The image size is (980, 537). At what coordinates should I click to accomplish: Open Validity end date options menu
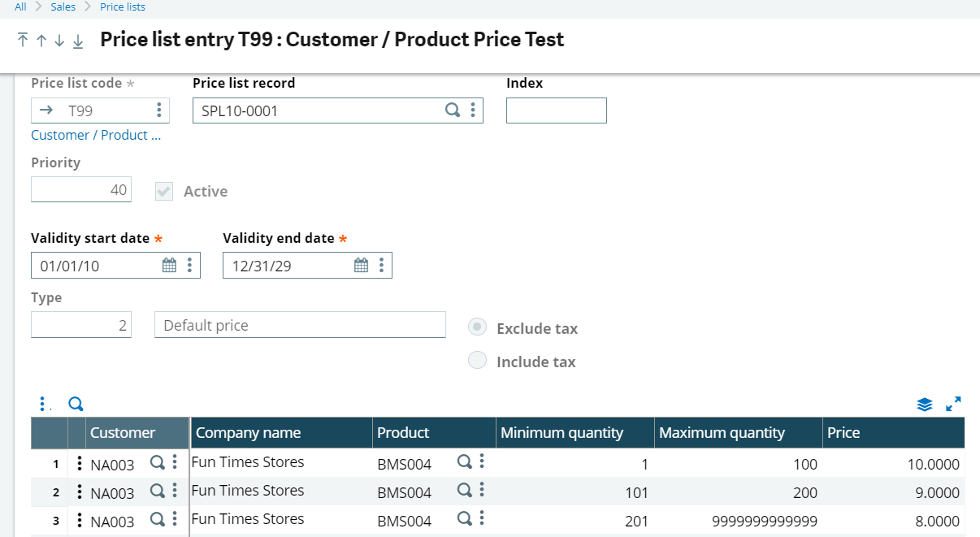[381, 265]
